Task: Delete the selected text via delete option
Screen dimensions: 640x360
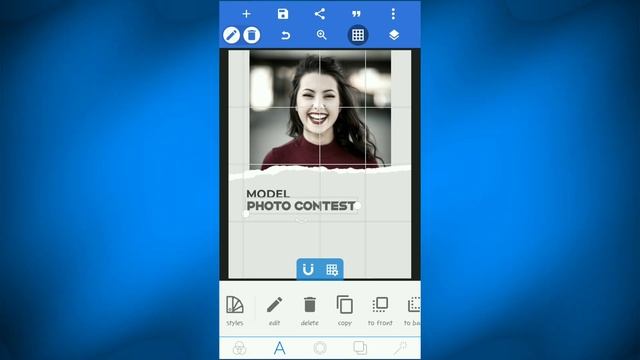Action: [309, 311]
